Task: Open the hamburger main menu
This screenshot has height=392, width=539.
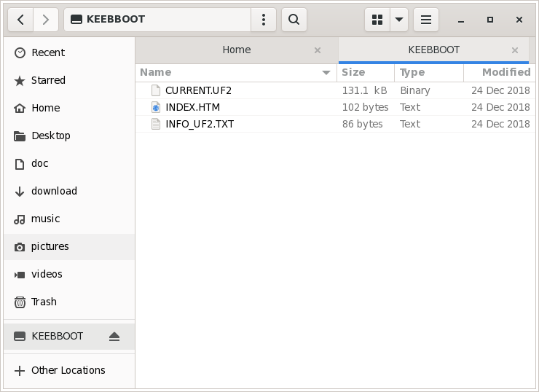Action: point(426,20)
